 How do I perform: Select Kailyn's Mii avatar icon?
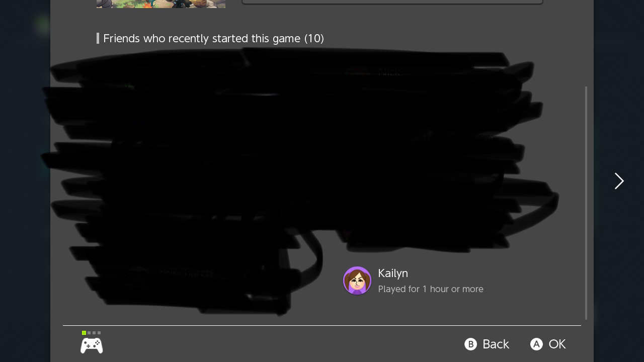(357, 281)
